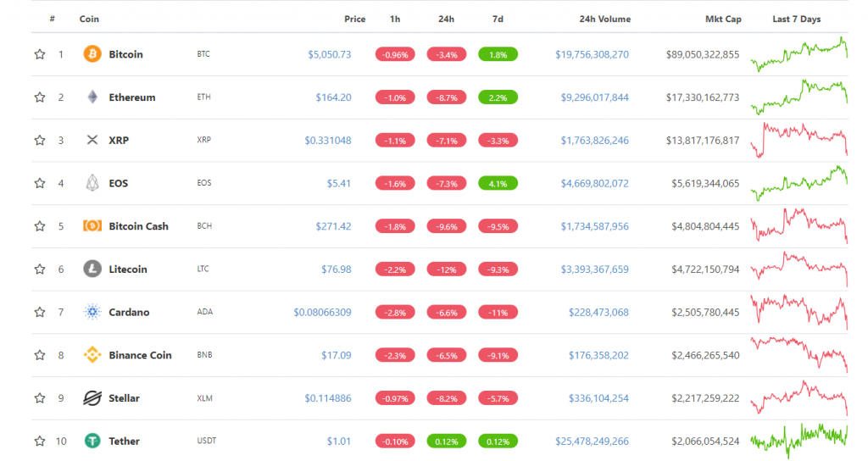Star Litecoin in the watchlist
Image resolution: width=868 pixels, height=461 pixels.
pos(40,269)
